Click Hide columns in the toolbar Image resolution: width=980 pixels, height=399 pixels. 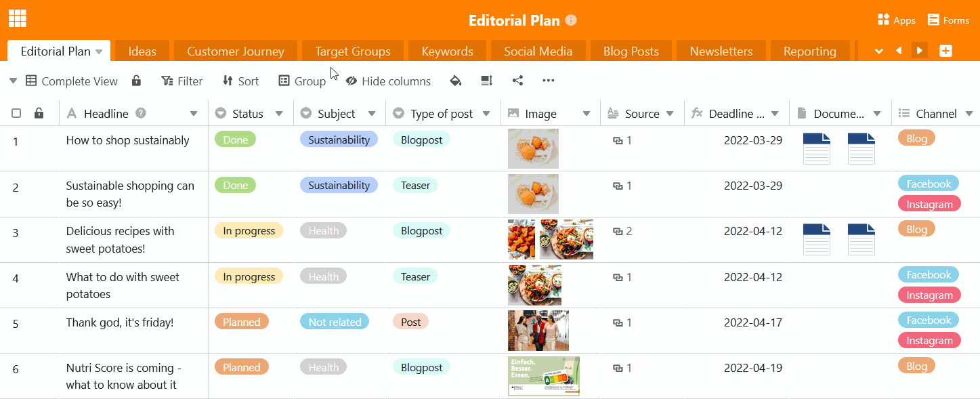[x=388, y=81]
